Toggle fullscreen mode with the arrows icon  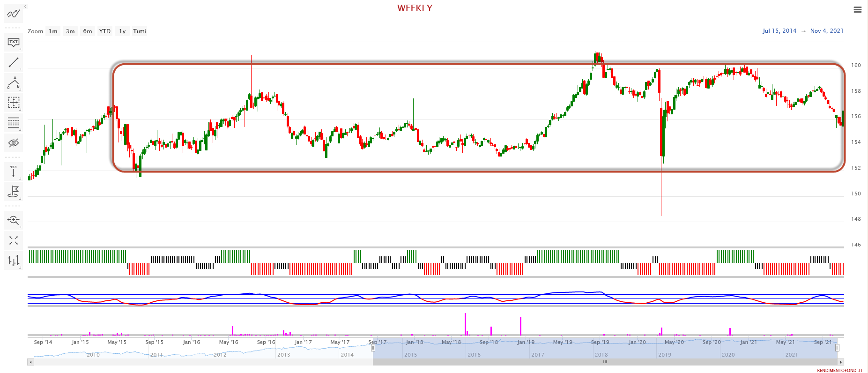tap(13, 240)
